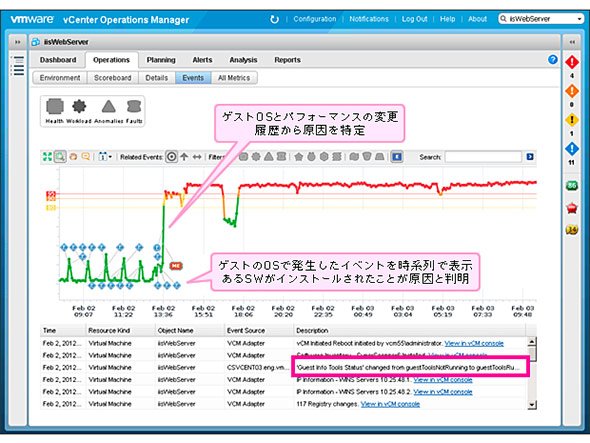
Task: Click the yellow warning diamond icon
Action: [x=572, y=120]
